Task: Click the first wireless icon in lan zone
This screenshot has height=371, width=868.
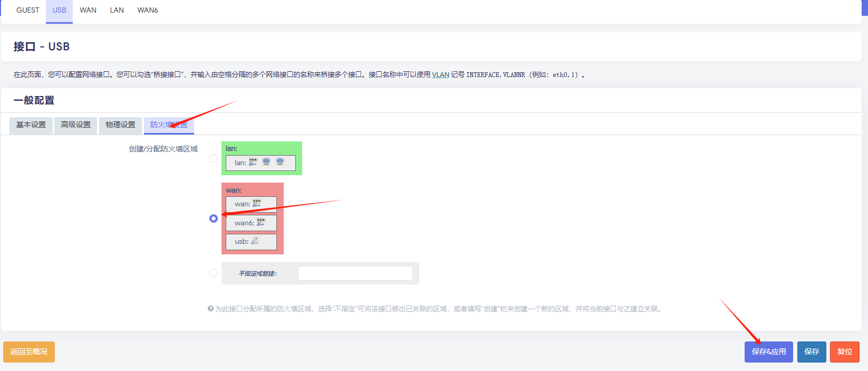Action: 266,162
